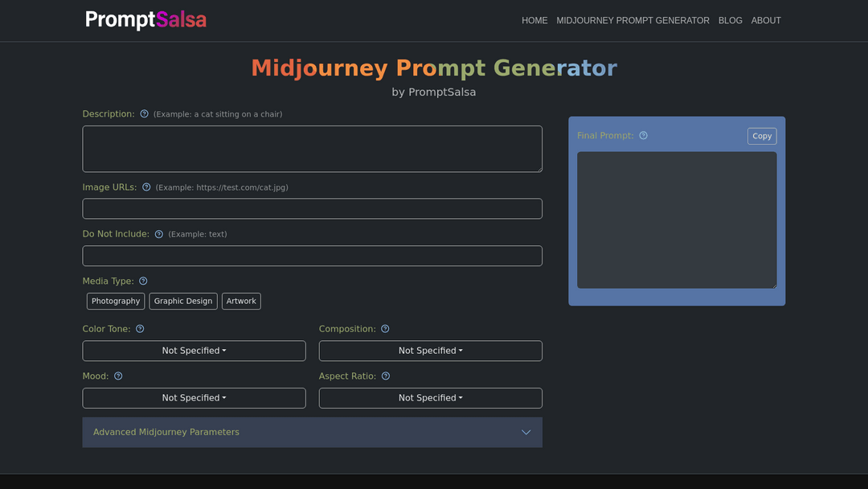Viewport: 868px width, 489px height.
Task: Focus the Description text area
Action: pyautogui.click(x=312, y=149)
